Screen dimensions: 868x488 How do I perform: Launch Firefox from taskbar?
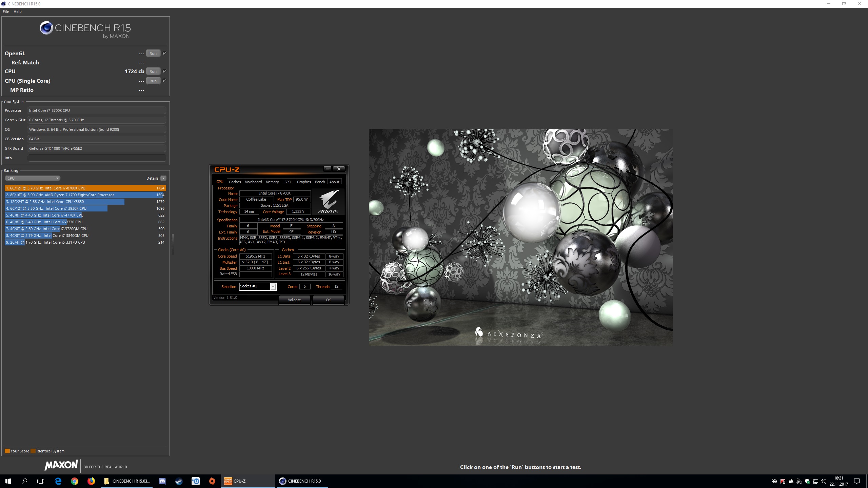91,481
